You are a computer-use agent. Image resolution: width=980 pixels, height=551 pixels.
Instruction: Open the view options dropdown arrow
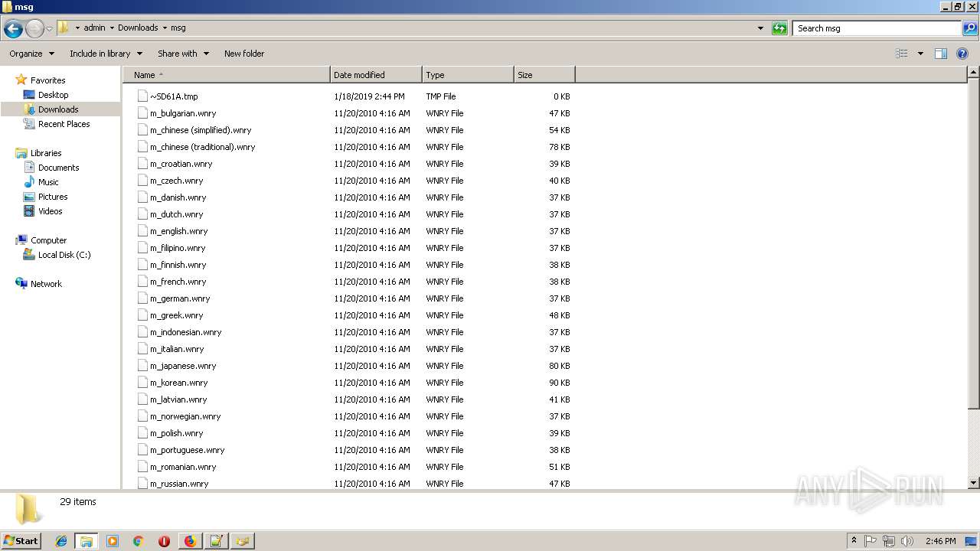[x=920, y=54]
